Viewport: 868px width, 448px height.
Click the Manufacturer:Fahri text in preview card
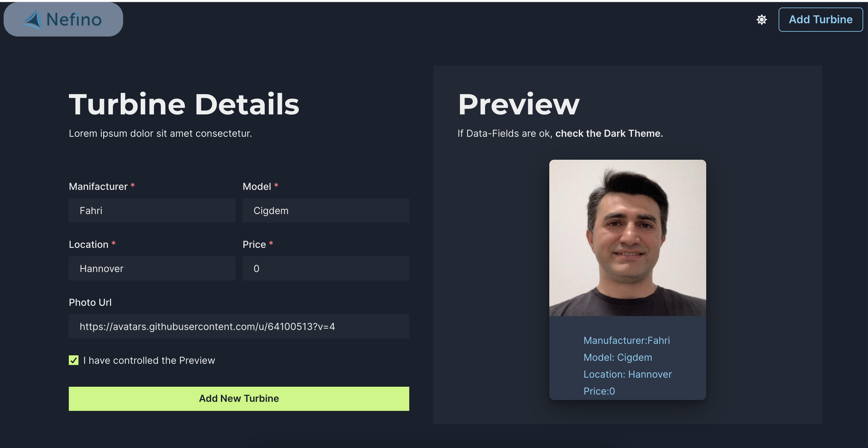pyautogui.click(x=626, y=341)
